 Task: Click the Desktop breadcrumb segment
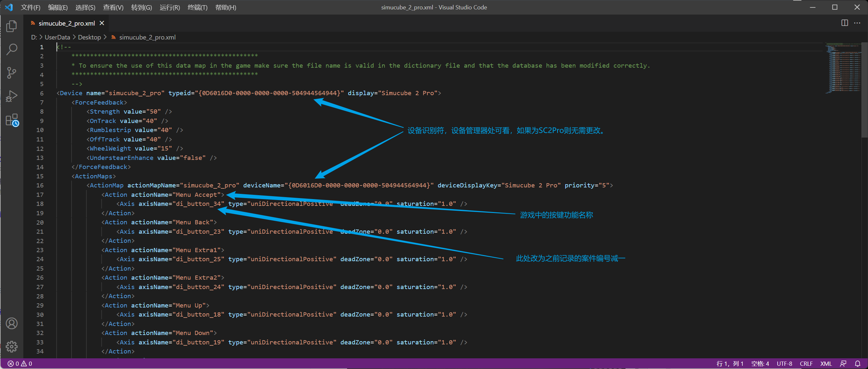point(89,37)
